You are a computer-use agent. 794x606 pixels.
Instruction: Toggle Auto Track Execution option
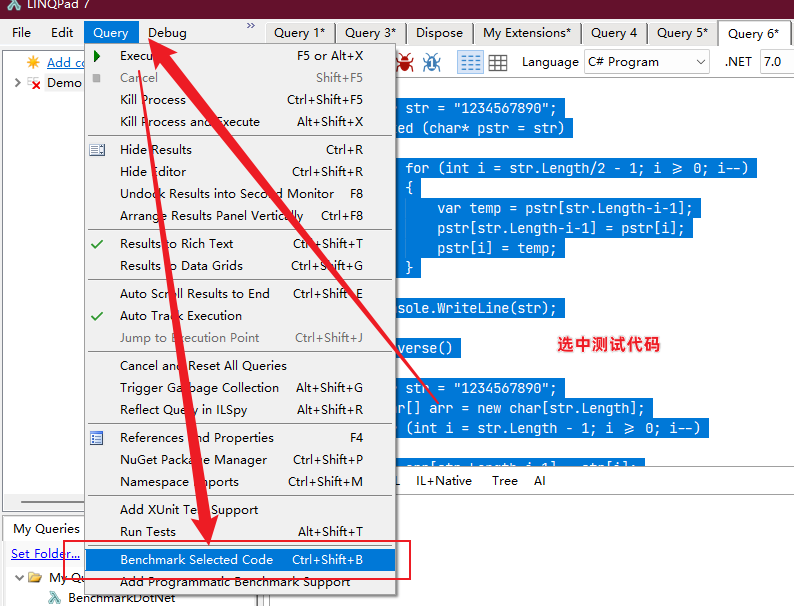(x=241, y=316)
